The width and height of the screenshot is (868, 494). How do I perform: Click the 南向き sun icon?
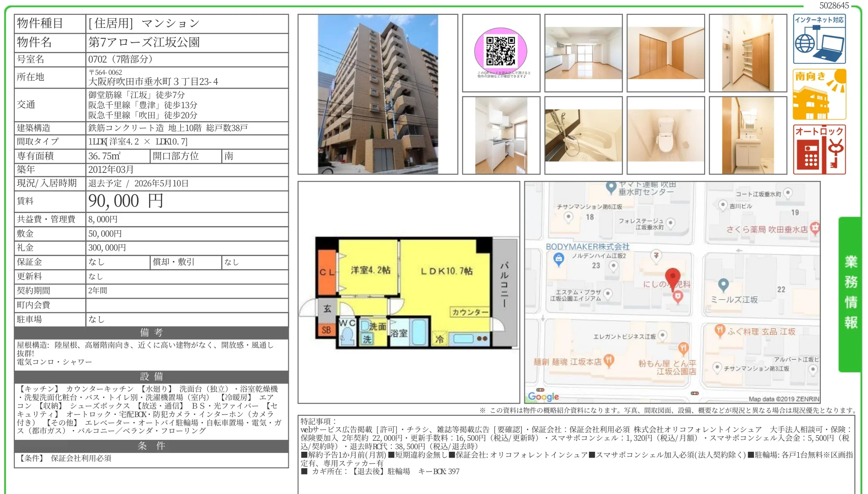tap(819, 94)
